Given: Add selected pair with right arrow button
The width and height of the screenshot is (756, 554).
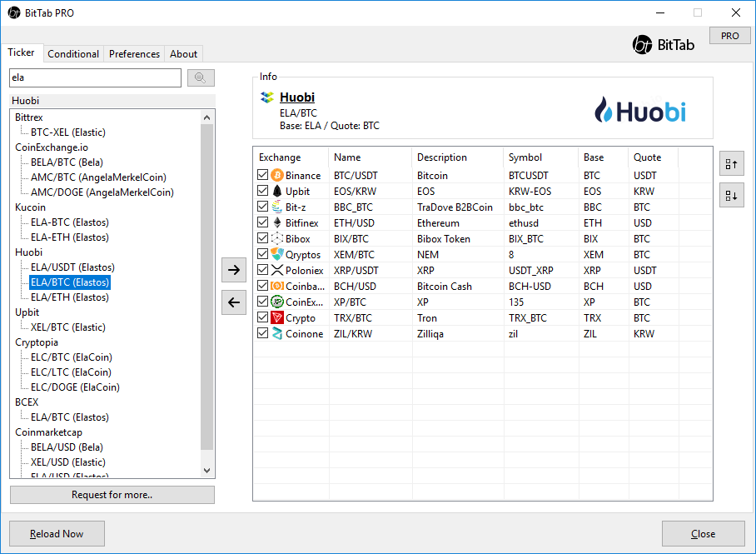Looking at the screenshot, I should click(234, 270).
